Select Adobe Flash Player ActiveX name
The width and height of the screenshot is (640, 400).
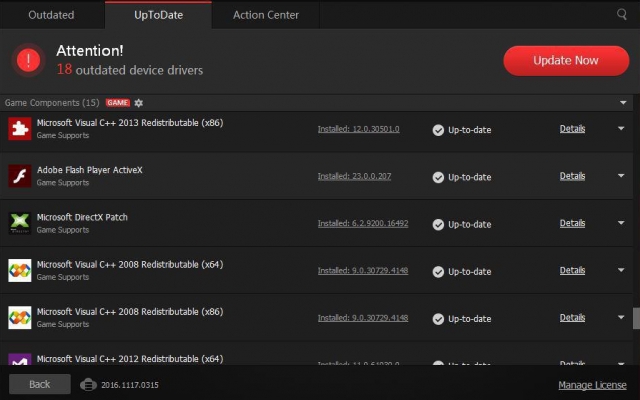(x=89, y=170)
